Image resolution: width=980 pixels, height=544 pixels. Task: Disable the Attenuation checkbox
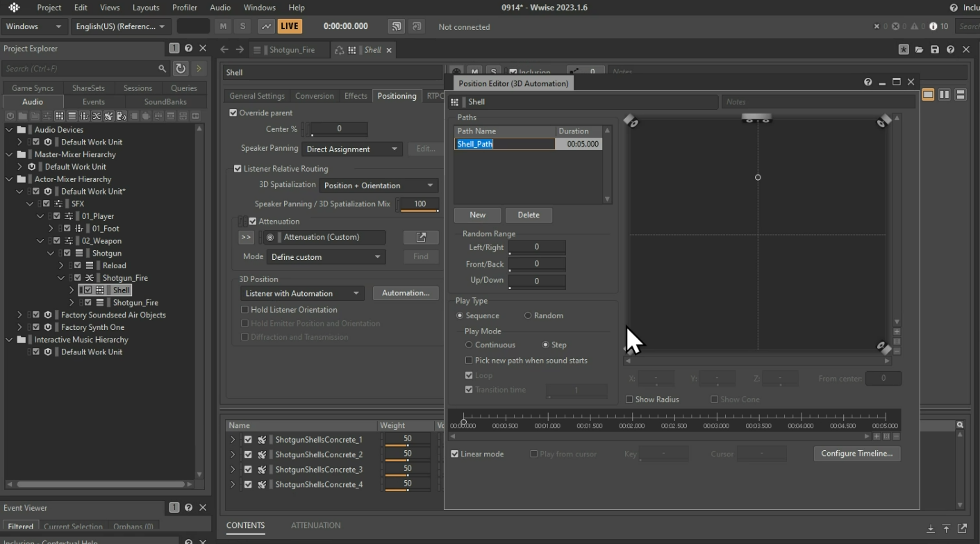(253, 222)
